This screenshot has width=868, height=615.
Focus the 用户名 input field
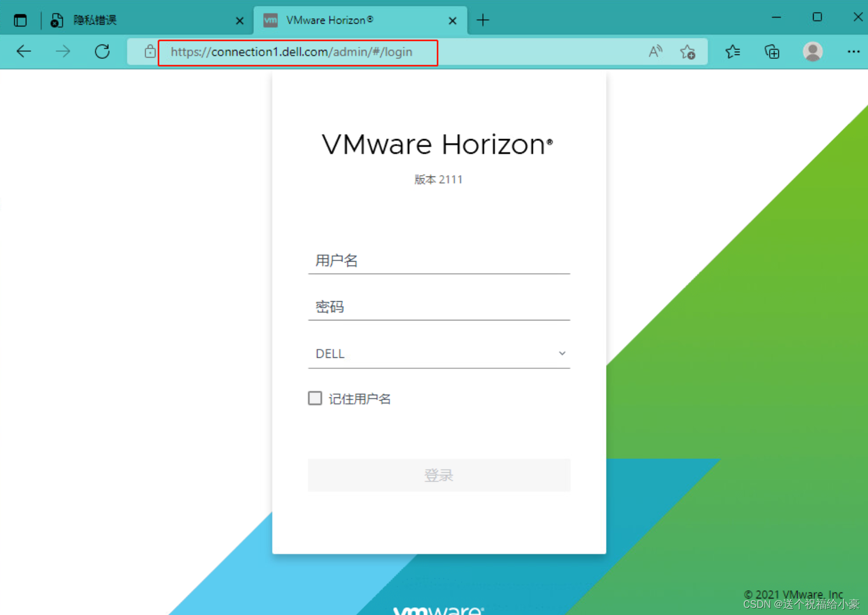click(439, 261)
